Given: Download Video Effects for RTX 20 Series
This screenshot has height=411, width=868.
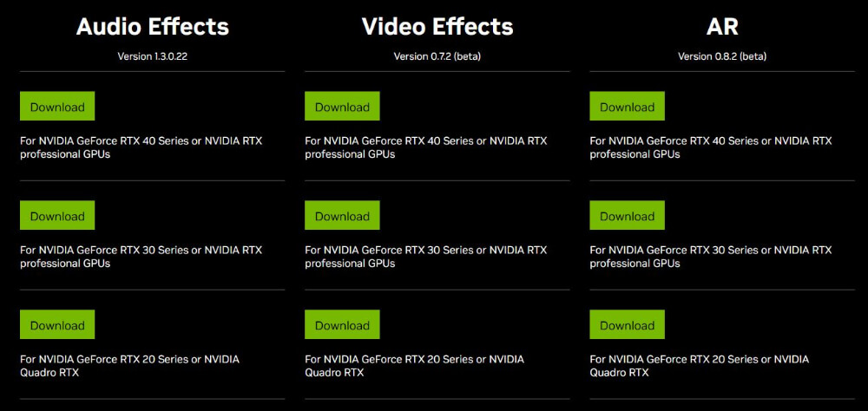Looking at the screenshot, I should point(342,324).
